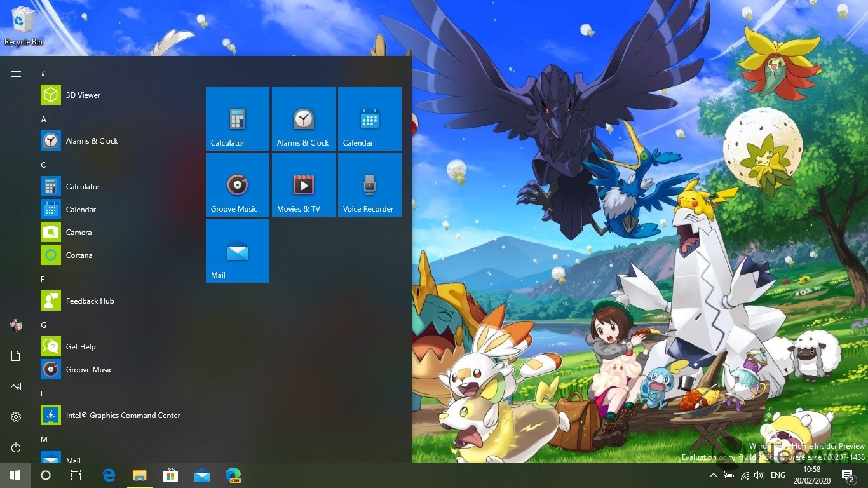
Task: Open Groove Music from the app list
Action: click(114, 370)
